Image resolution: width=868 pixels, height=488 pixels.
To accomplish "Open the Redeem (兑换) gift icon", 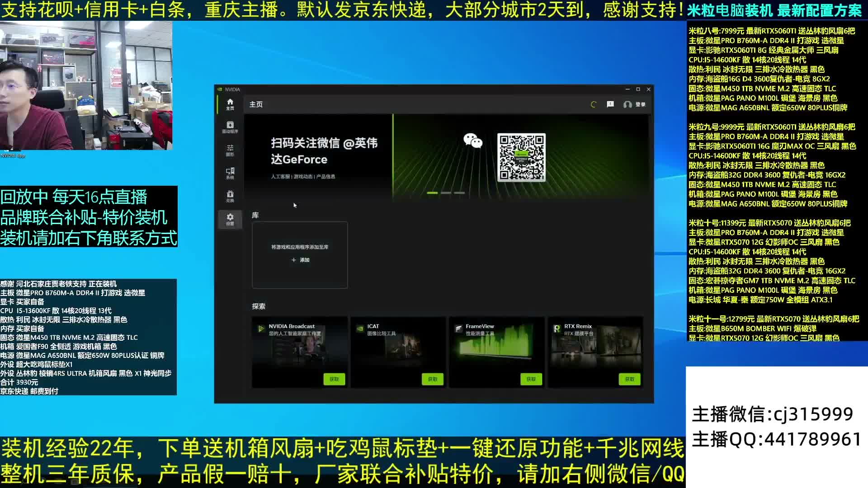I will point(230,196).
